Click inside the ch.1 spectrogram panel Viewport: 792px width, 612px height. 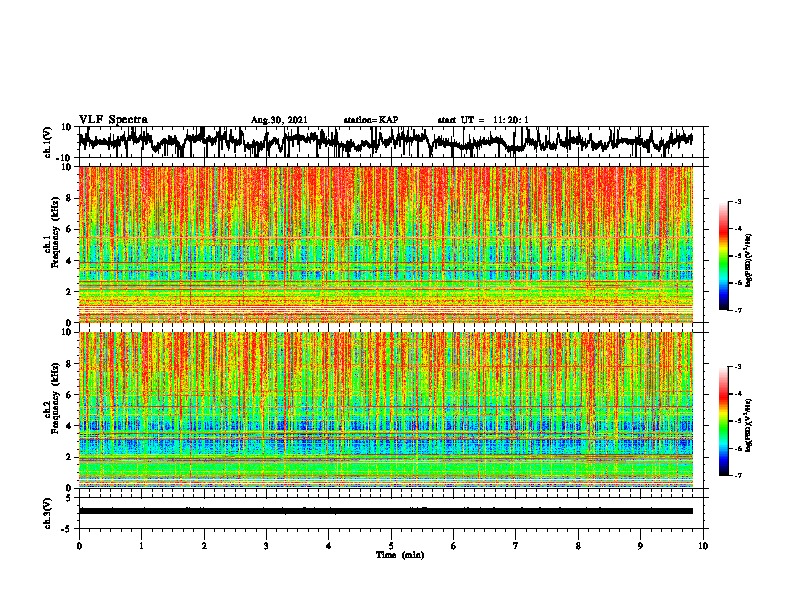(x=386, y=244)
